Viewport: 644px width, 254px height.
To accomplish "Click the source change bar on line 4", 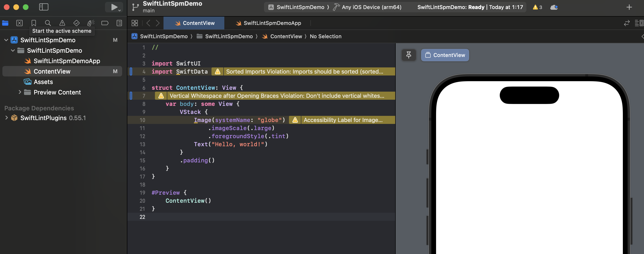I will (131, 72).
